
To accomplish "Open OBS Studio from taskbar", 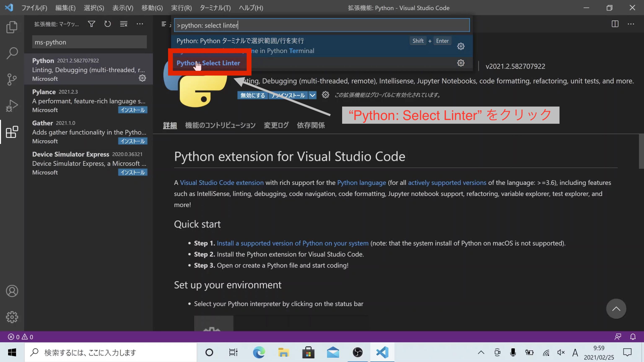I will pyautogui.click(x=357, y=352).
